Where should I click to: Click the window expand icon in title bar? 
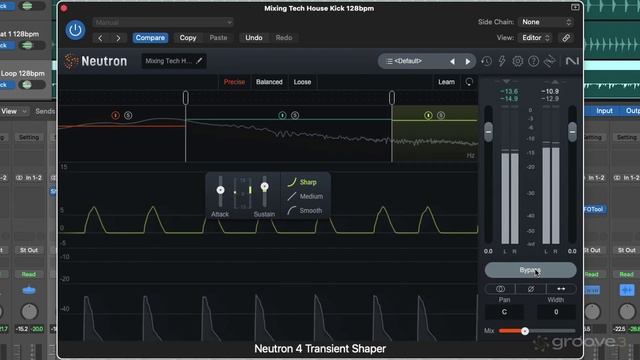[x=575, y=7]
